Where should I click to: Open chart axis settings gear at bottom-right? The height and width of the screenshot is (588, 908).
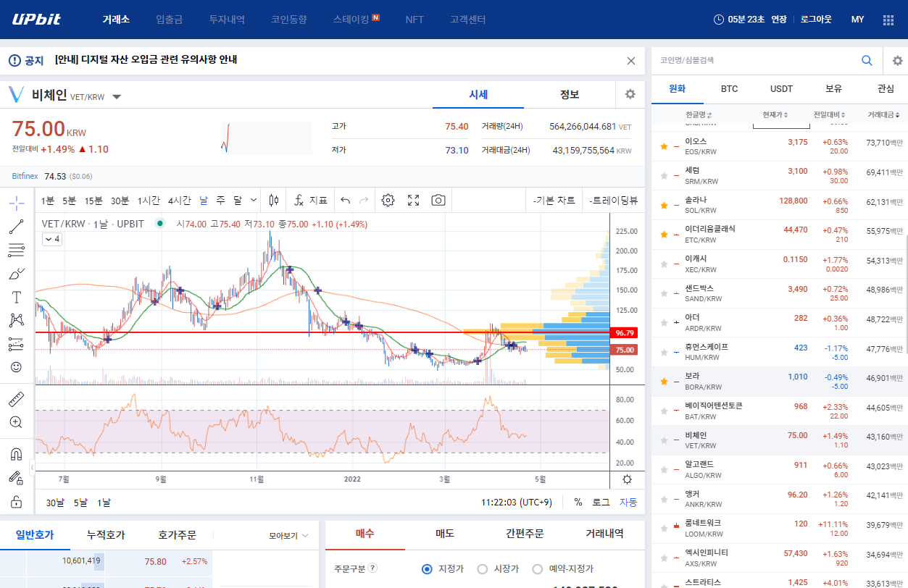pos(627,479)
